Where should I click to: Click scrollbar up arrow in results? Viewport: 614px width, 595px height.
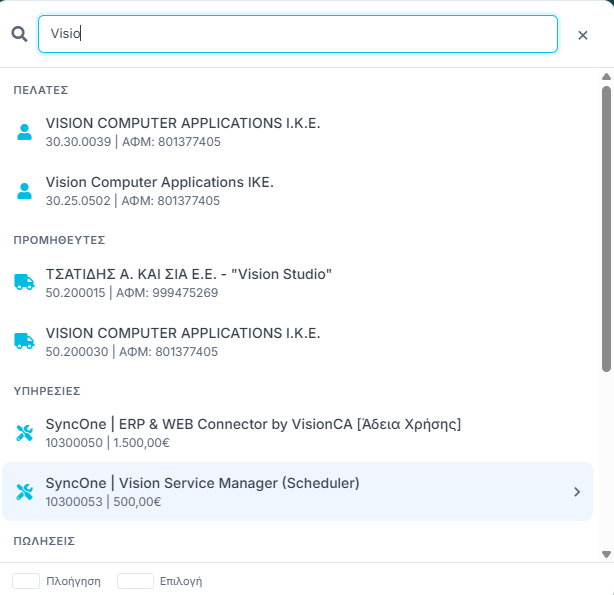tap(606, 76)
